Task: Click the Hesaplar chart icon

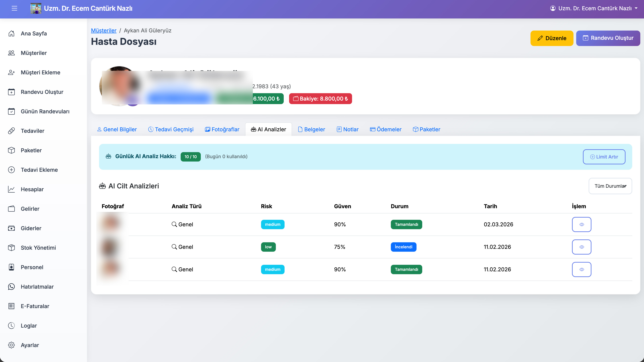Action: (x=11, y=189)
